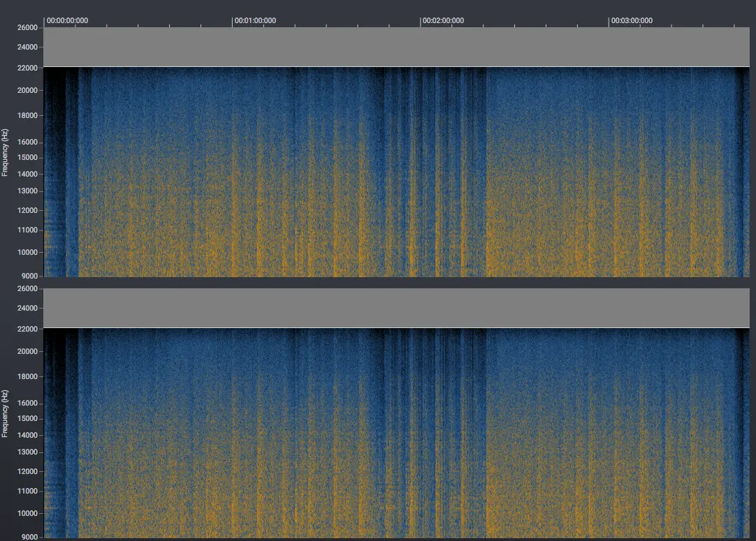The width and height of the screenshot is (756, 541).
Task: Click the upper channel's Frequency (Hz) axis title
Action: coord(5,152)
